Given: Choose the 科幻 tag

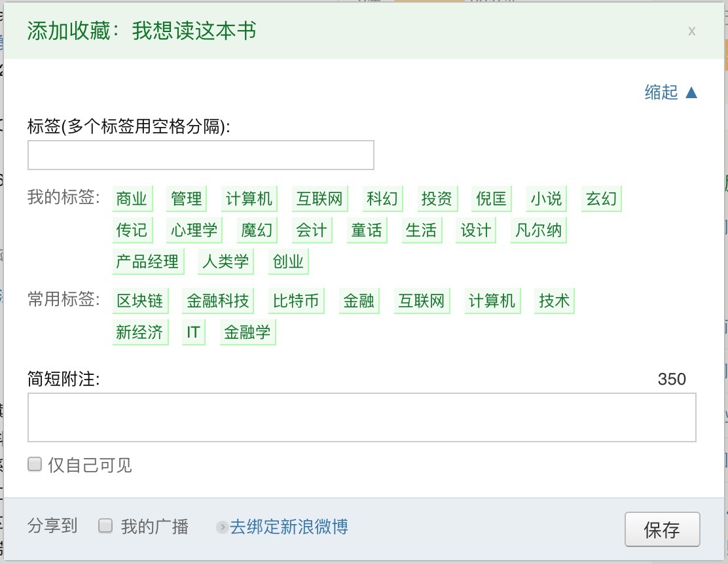Looking at the screenshot, I should (382, 199).
